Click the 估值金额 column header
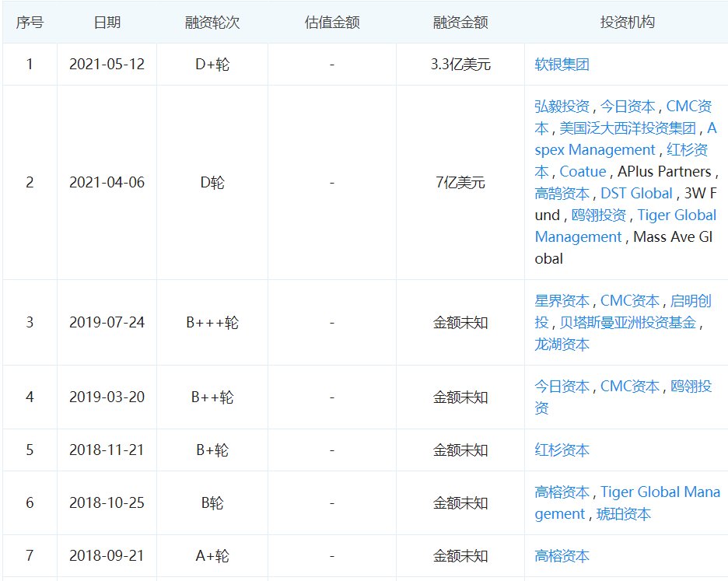 coord(332,23)
